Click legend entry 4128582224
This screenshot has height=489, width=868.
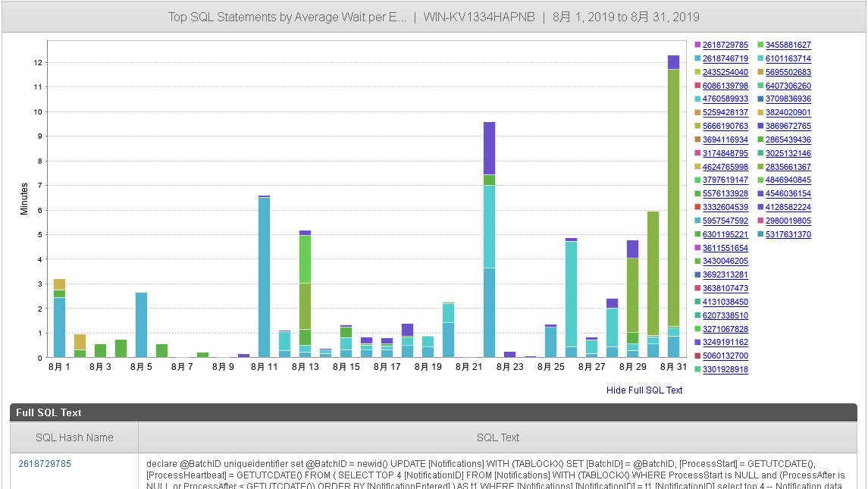coord(788,207)
